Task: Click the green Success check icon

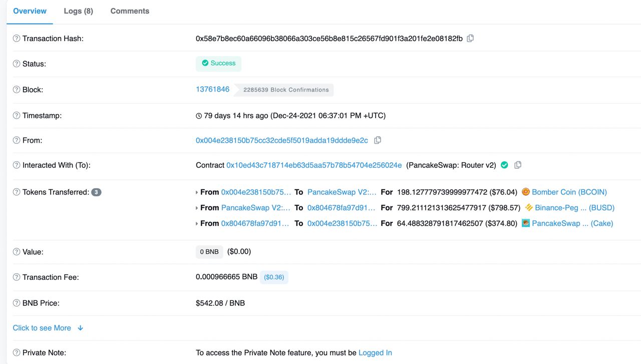Action: (205, 63)
